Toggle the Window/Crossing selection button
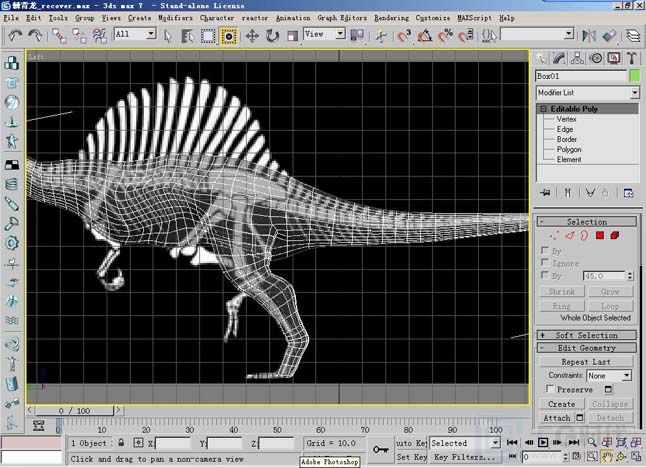The height and width of the screenshot is (468, 646). 229,36
